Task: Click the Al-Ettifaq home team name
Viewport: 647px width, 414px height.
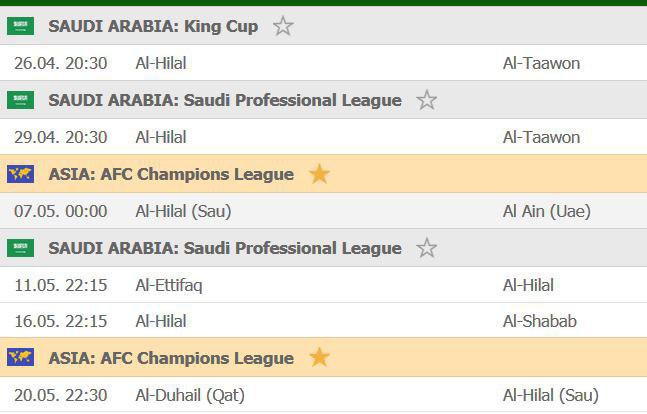Action: (169, 285)
